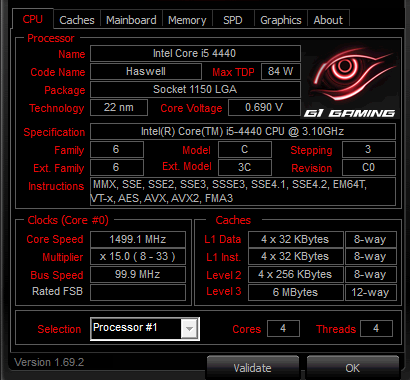Open the About tab
Screen dimensions: 410x380
coord(328,20)
